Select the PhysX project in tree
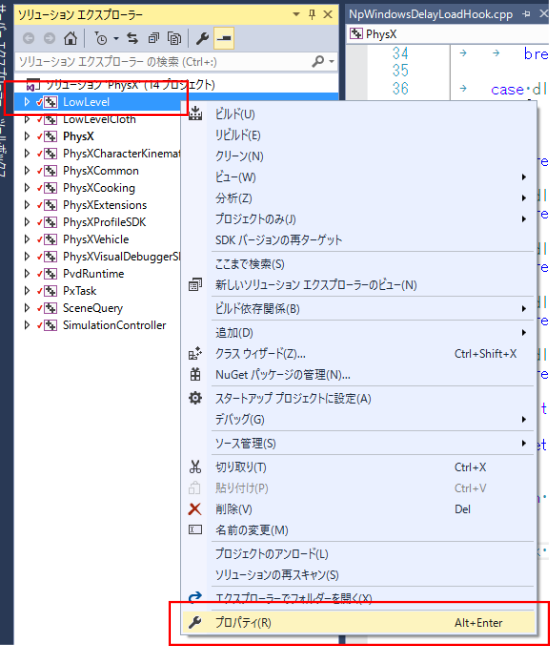This screenshot has width=550, height=646. pyautogui.click(x=78, y=136)
